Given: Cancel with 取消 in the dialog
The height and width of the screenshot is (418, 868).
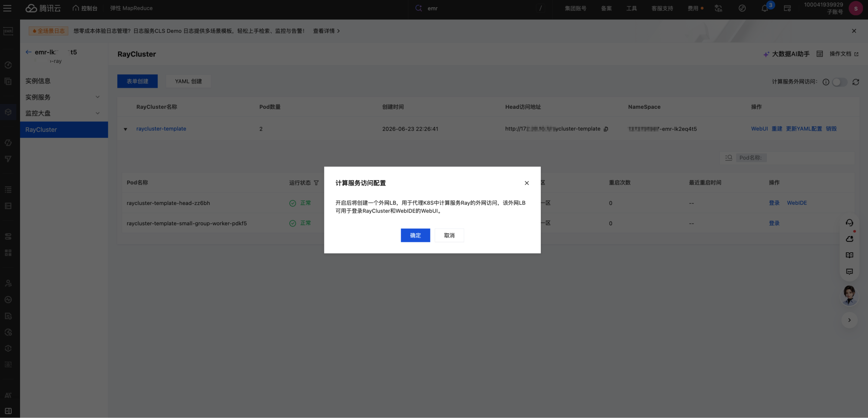Looking at the screenshot, I should tap(449, 235).
